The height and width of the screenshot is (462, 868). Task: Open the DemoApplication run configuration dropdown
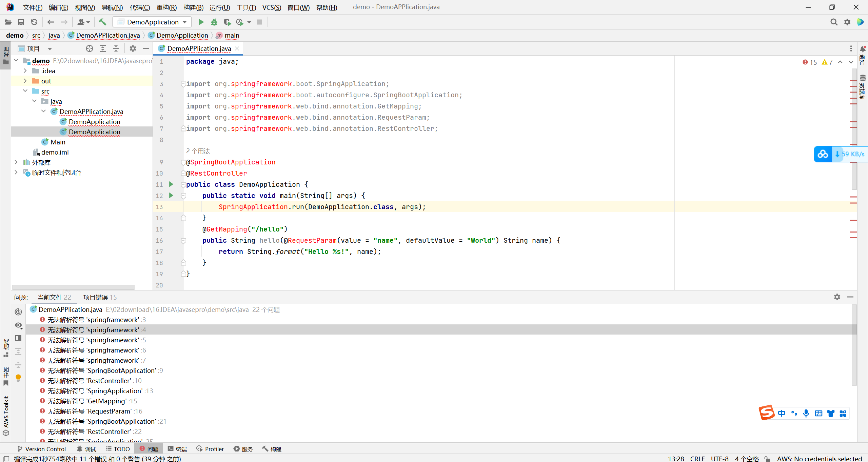pos(152,22)
